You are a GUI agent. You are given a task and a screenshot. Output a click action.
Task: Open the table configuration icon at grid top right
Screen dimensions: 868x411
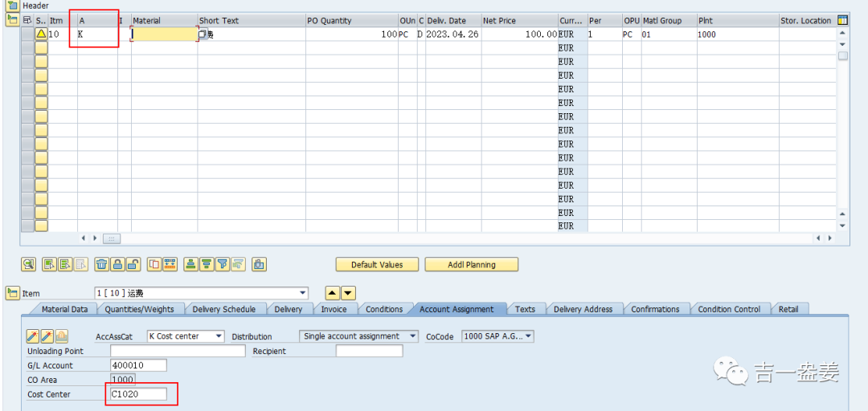[x=842, y=20]
